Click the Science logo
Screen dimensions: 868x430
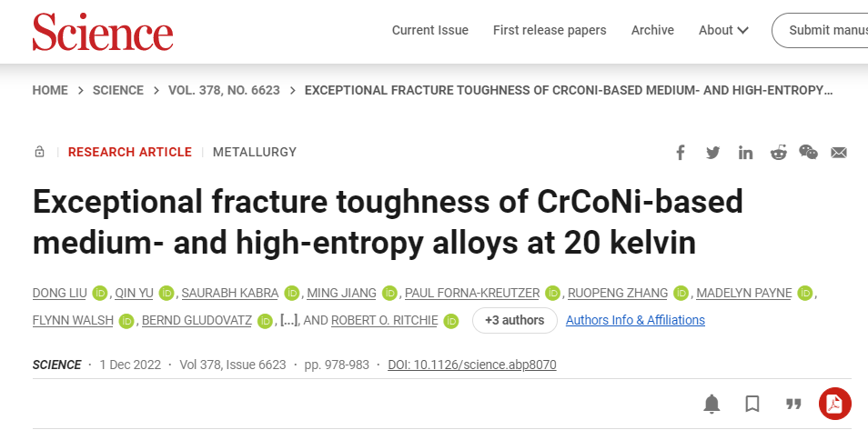click(x=102, y=32)
